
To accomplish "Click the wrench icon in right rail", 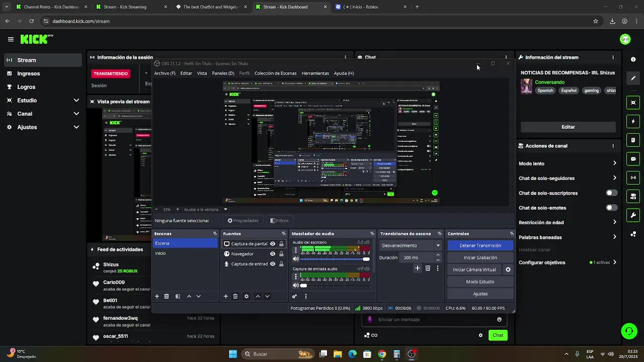I will click(633, 215).
